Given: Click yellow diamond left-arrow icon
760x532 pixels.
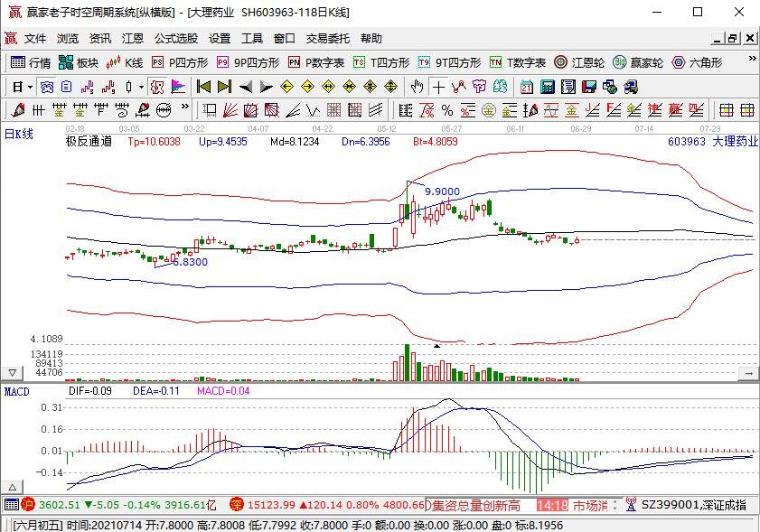Looking at the screenshot, I should 287,88.
